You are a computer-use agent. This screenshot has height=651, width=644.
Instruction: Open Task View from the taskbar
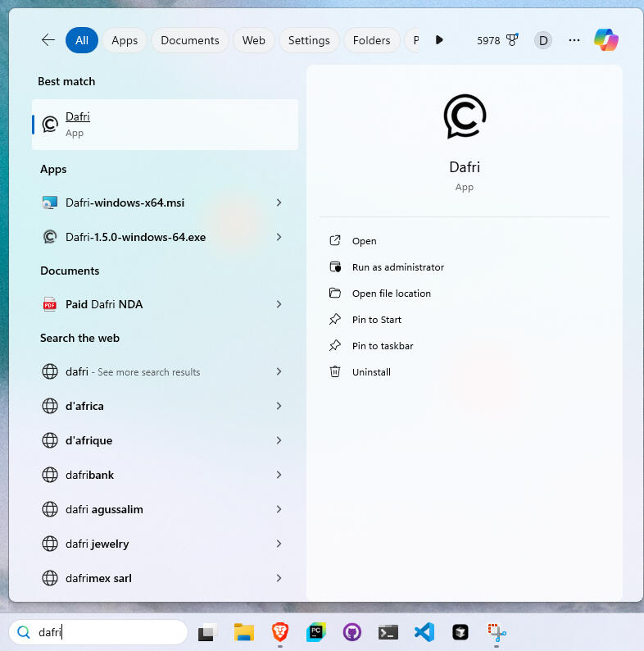click(207, 632)
